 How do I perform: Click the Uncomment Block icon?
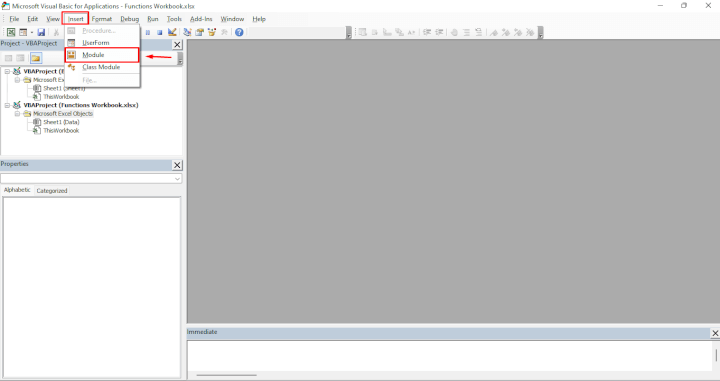tap(478, 32)
